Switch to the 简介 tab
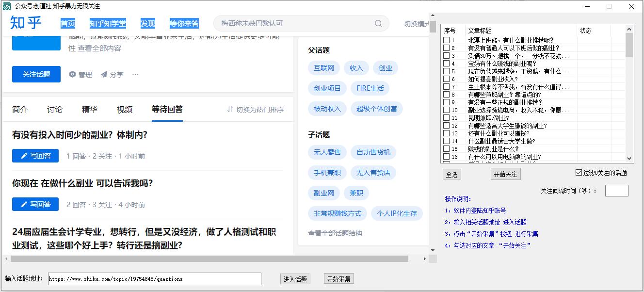The image size is (644, 292). pyautogui.click(x=20, y=110)
